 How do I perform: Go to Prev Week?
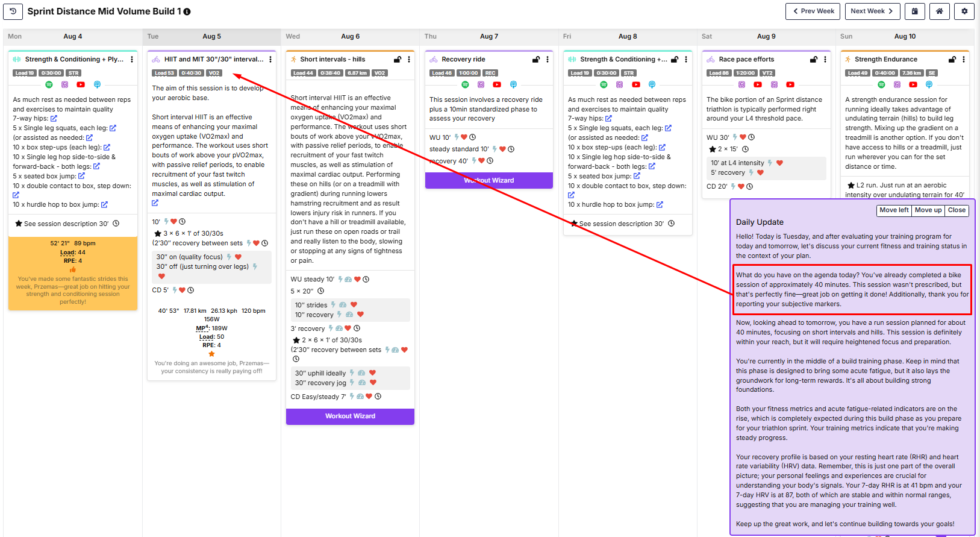coord(813,11)
